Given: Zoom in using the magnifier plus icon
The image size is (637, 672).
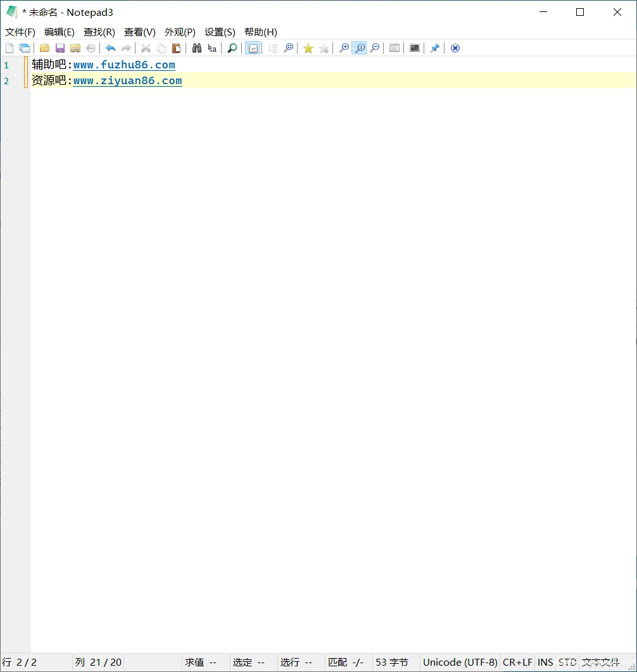Looking at the screenshot, I should coord(344,48).
